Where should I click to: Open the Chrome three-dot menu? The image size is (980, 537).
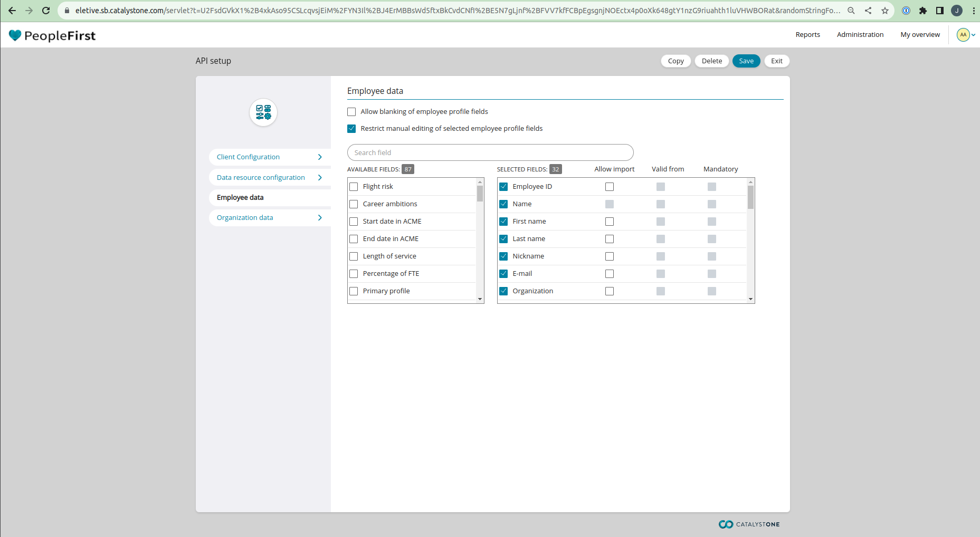(974, 11)
